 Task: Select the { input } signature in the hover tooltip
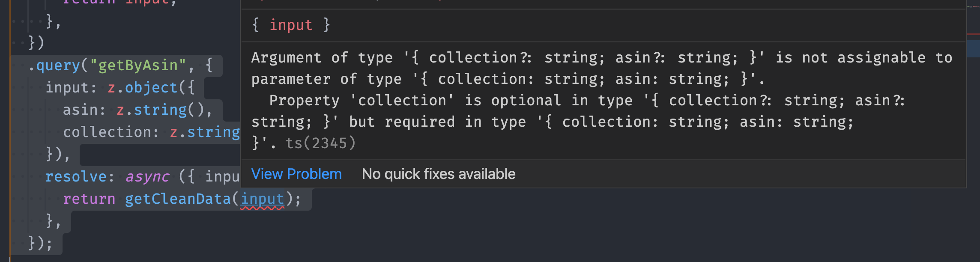click(291, 24)
